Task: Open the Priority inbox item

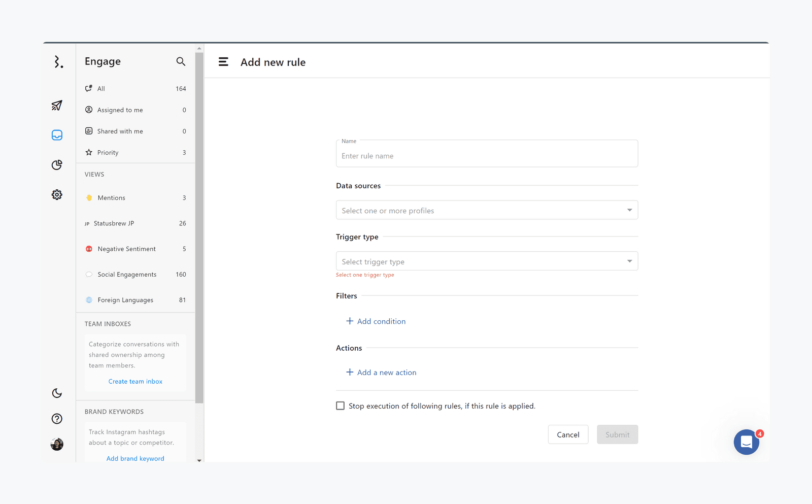Action: 108,153
